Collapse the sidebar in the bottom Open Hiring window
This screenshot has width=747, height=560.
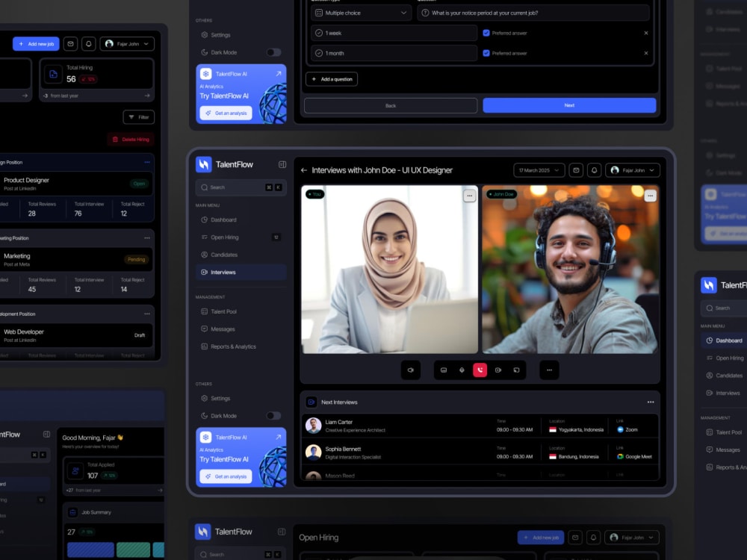pos(282,532)
